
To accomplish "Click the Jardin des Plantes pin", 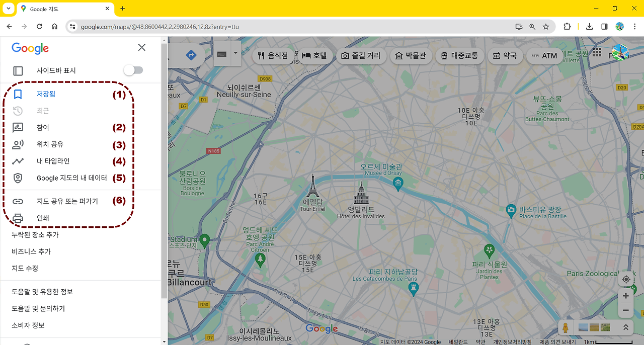I will click(x=489, y=249).
